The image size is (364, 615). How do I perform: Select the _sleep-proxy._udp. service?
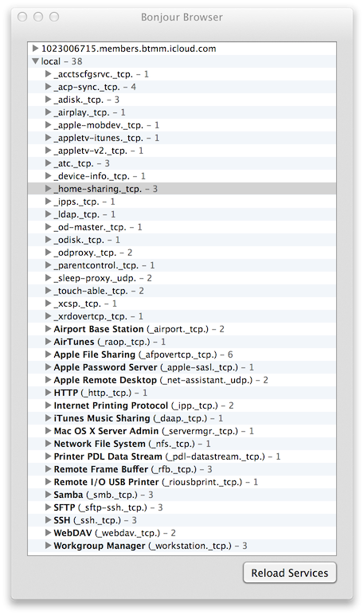click(182, 278)
